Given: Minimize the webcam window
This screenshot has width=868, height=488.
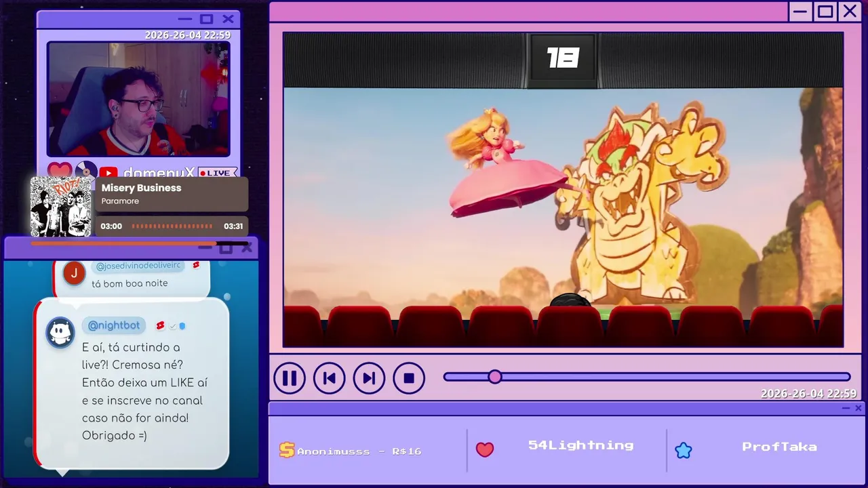Looking at the screenshot, I should [184, 19].
